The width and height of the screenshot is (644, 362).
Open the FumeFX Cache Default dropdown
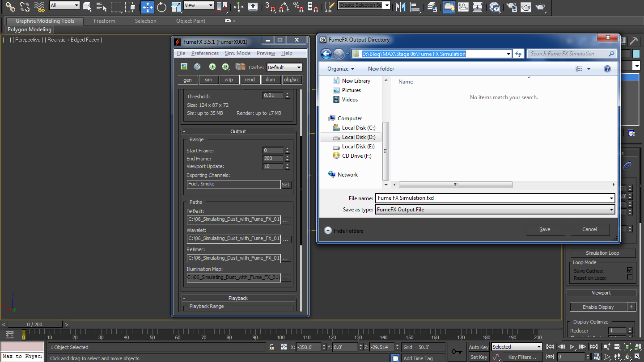(x=284, y=67)
